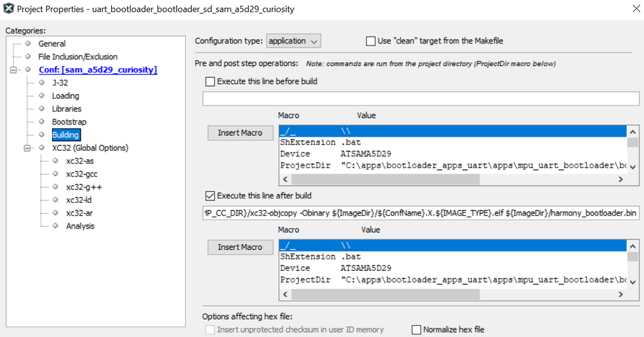The width and height of the screenshot is (644, 337).
Task: Click the upper Insert Macro button
Action: (x=240, y=133)
